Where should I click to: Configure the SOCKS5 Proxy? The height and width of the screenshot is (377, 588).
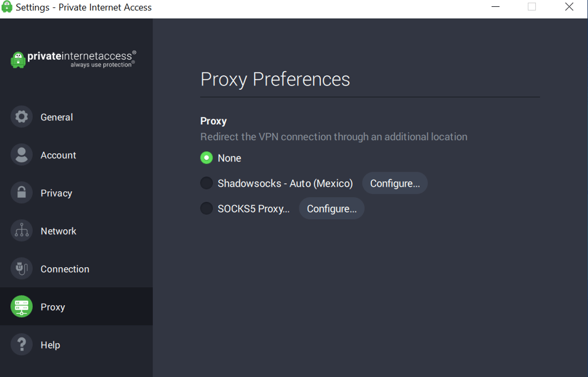tap(331, 209)
